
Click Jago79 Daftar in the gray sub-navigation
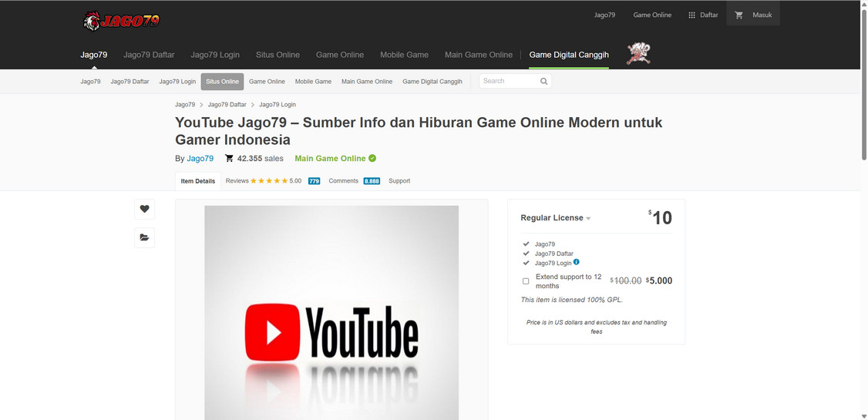coord(130,82)
